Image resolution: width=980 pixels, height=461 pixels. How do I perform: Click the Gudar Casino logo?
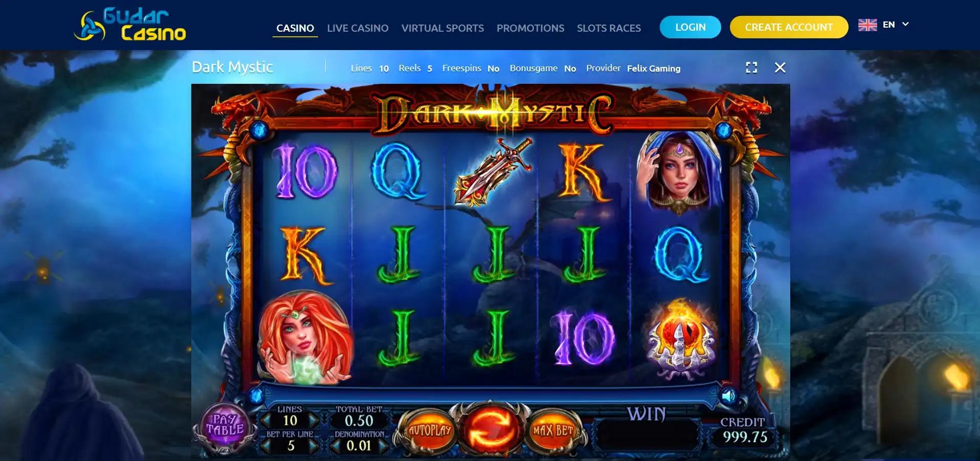129,25
